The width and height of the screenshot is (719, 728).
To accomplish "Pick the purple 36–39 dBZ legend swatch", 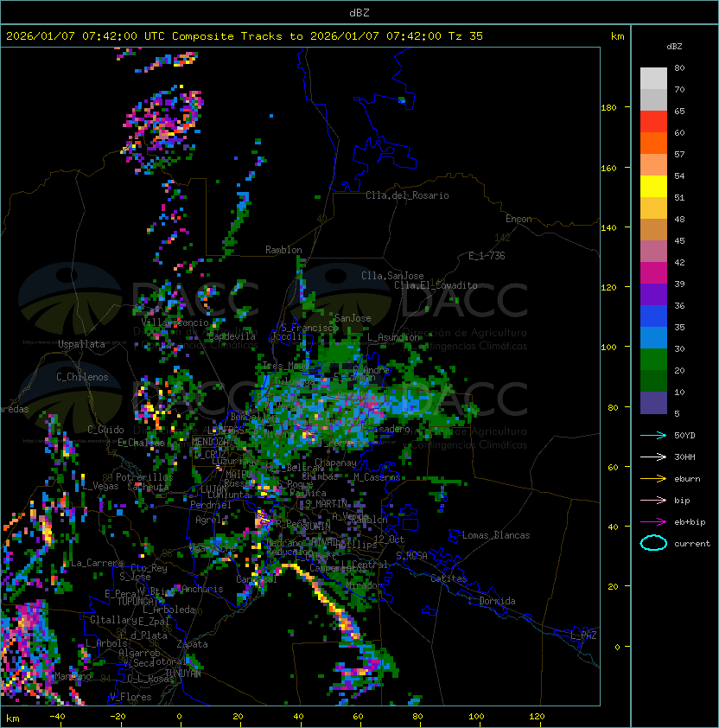I will point(653,294).
